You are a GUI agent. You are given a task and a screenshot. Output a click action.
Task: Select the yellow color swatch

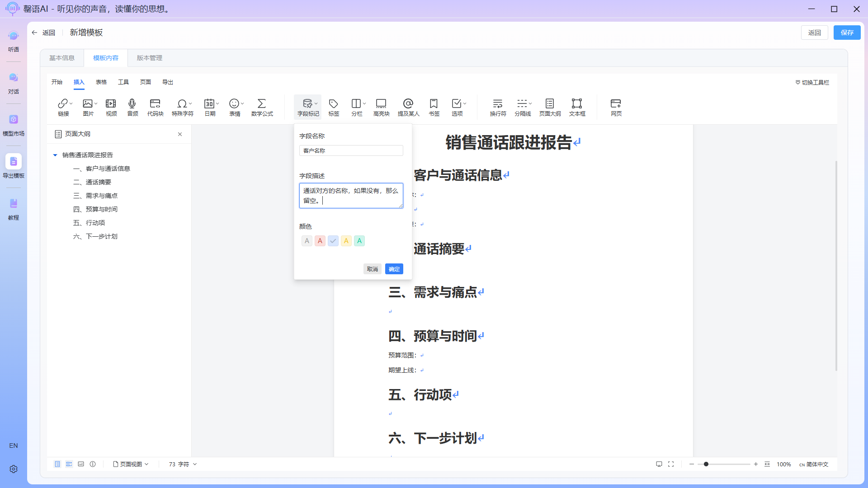point(346,241)
